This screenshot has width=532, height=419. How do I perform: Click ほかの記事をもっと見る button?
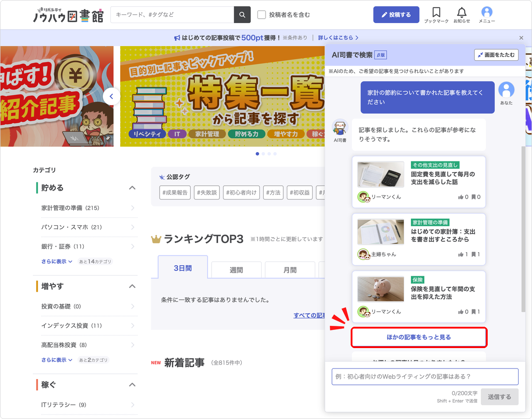click(x=419, y=337)
